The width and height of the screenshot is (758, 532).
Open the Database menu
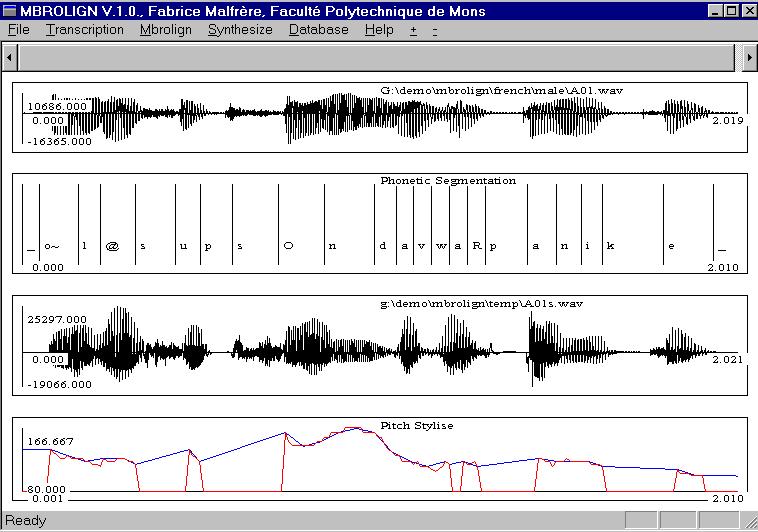pos(319,30)
